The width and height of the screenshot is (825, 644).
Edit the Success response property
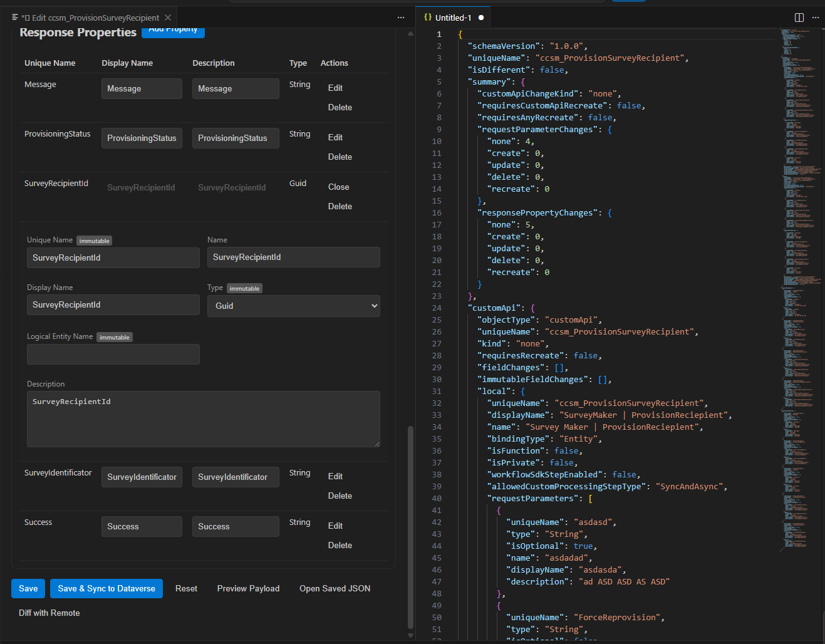(335, 526)
